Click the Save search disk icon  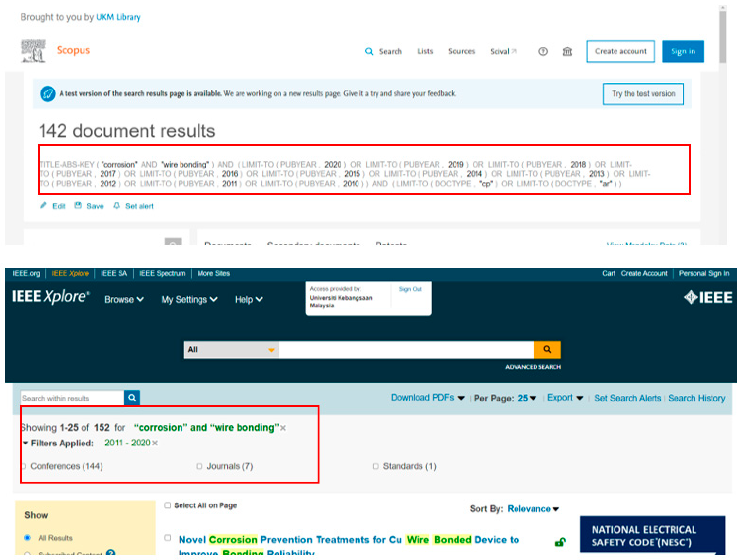pyautogui.click(x=78, y=205)
